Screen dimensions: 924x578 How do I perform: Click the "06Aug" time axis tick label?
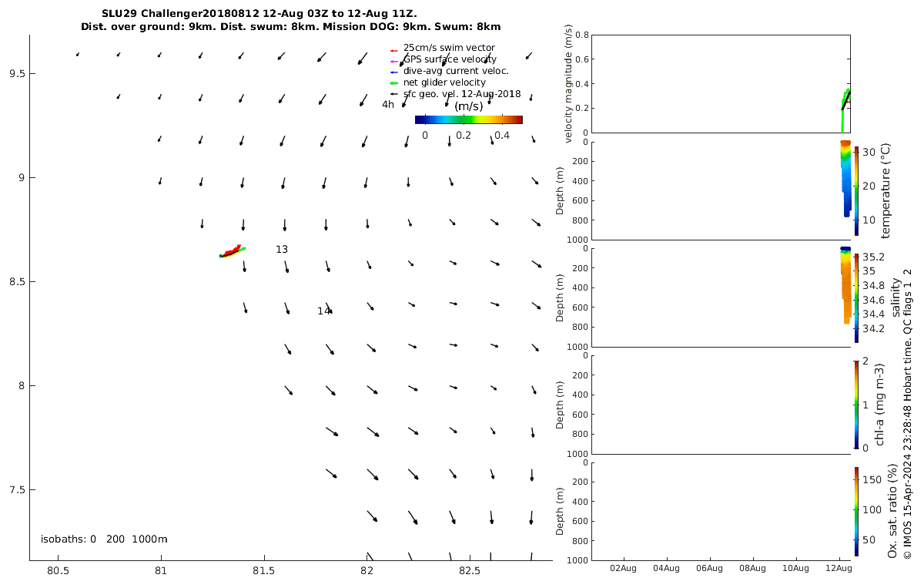point(708,569)
